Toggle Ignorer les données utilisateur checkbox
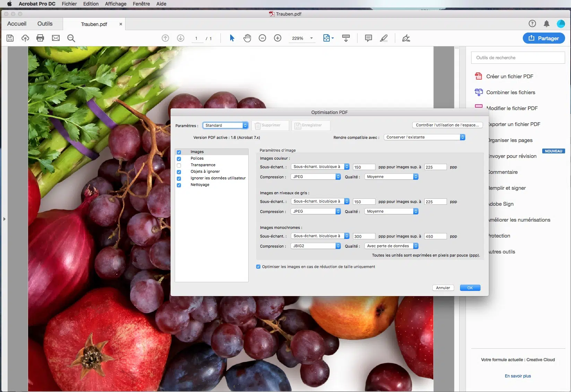571x392 pixels. [179, 178]
